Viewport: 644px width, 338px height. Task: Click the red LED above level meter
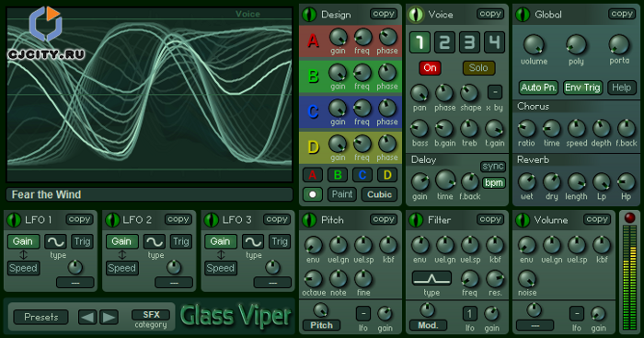[629, 218]
